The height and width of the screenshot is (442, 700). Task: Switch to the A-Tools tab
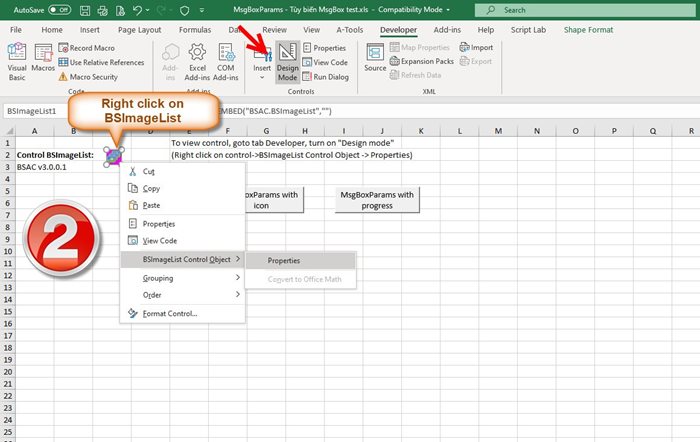pyautogui.click(x=350, y=29)
